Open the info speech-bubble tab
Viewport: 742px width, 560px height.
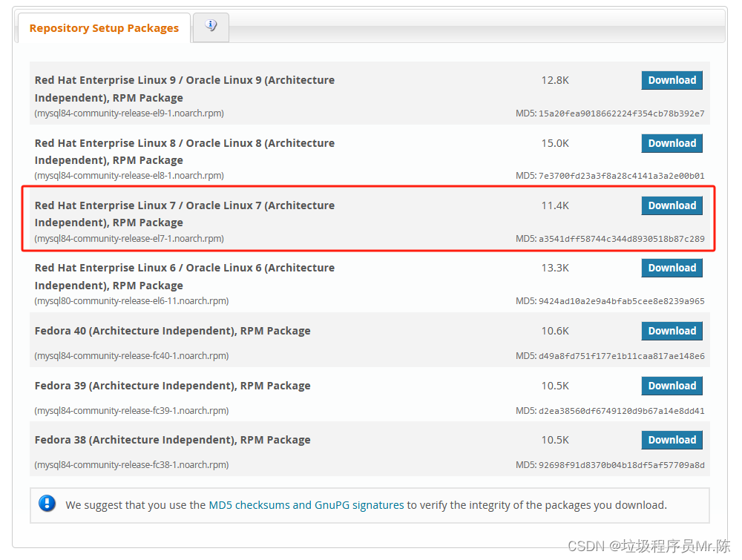pyautogui.click(x=211, y=26)
